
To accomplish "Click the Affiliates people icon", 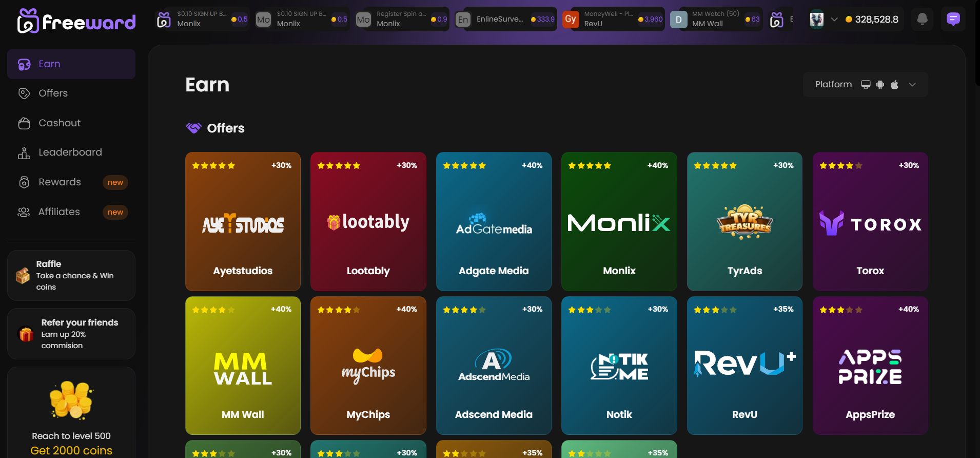I will [24, 212].
